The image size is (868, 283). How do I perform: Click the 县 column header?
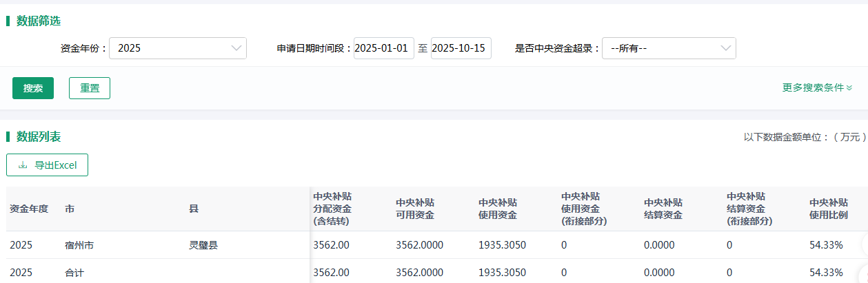point(194,209)
